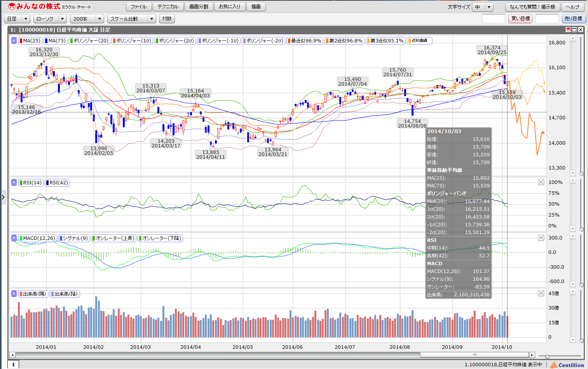
Task: Close the RSI indicator panel
Action: 541,182
